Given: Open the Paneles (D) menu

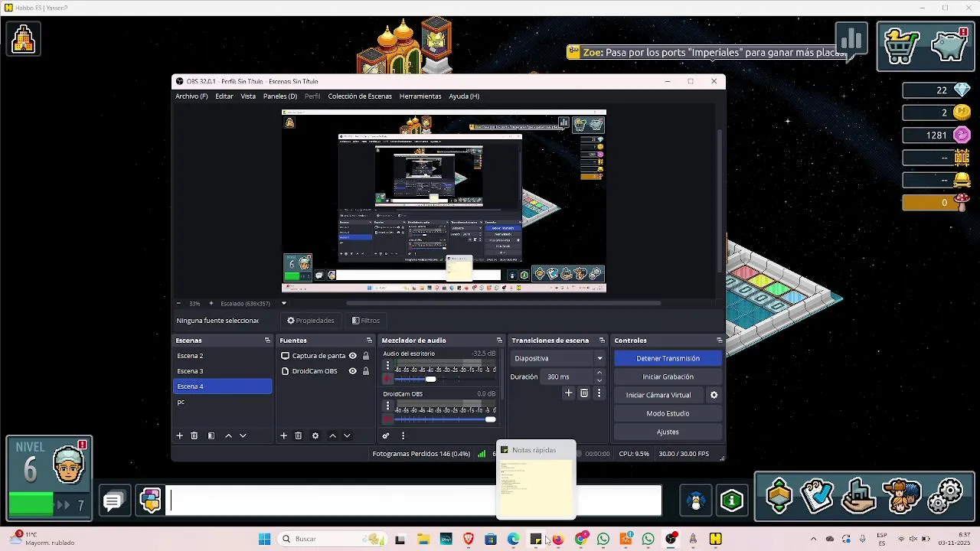Looking at the screenshot, I should pos(280,96).
